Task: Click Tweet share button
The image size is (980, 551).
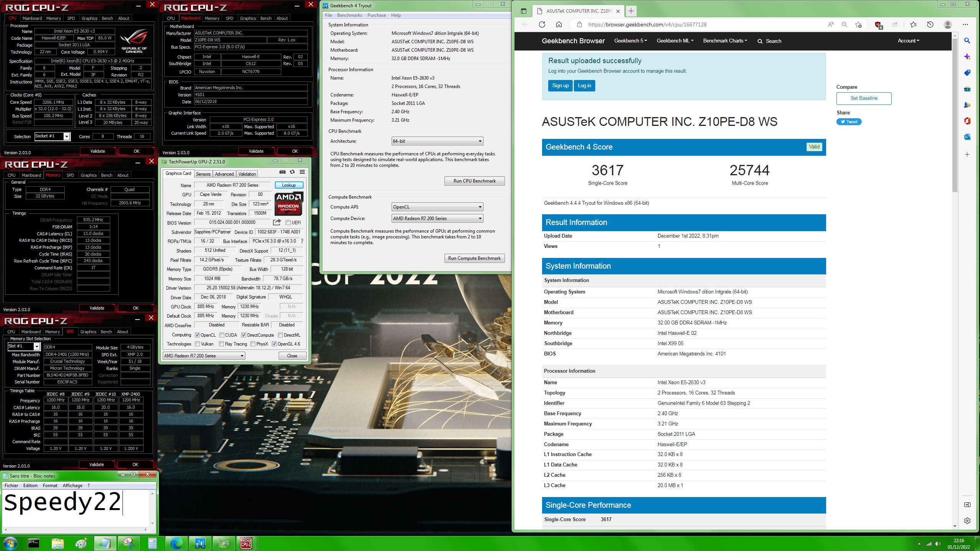Action: 849,122
